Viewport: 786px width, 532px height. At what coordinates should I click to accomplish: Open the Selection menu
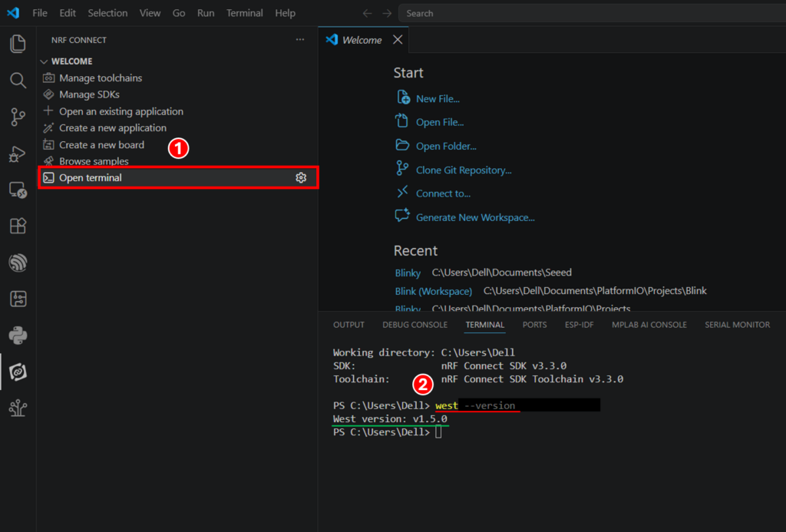(x=107, y=13)
